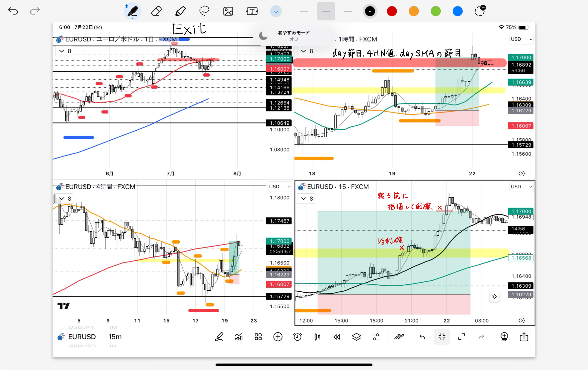
Task: Redo the markup stroke
Action: [35, 11]
